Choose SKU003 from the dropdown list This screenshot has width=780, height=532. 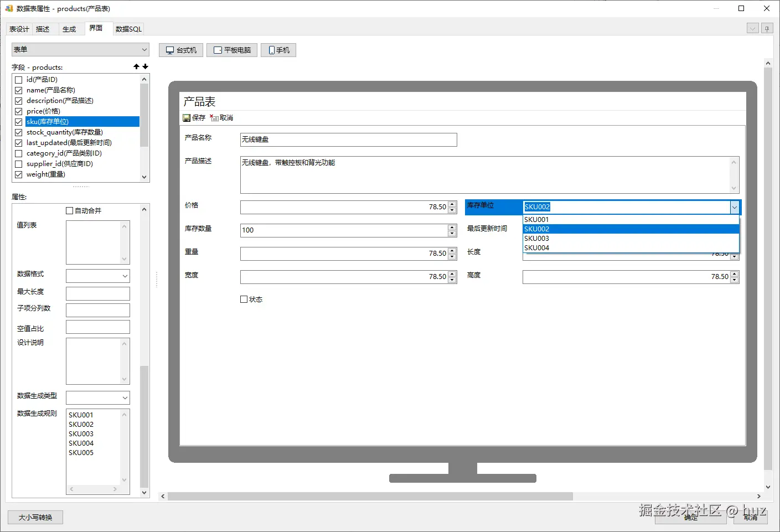631,239
